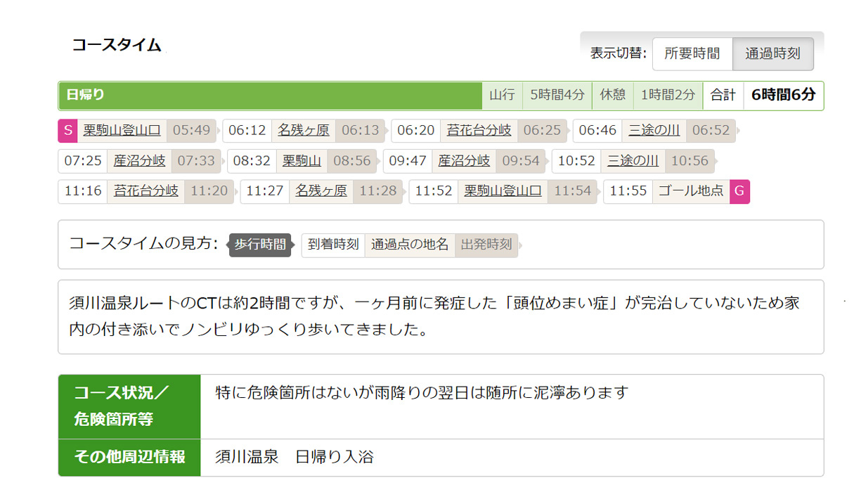This screenshot has height=504, width=861.
Task: Click 苔花台分岐 link arriving at 11:16
Action: tap(145, 191)
